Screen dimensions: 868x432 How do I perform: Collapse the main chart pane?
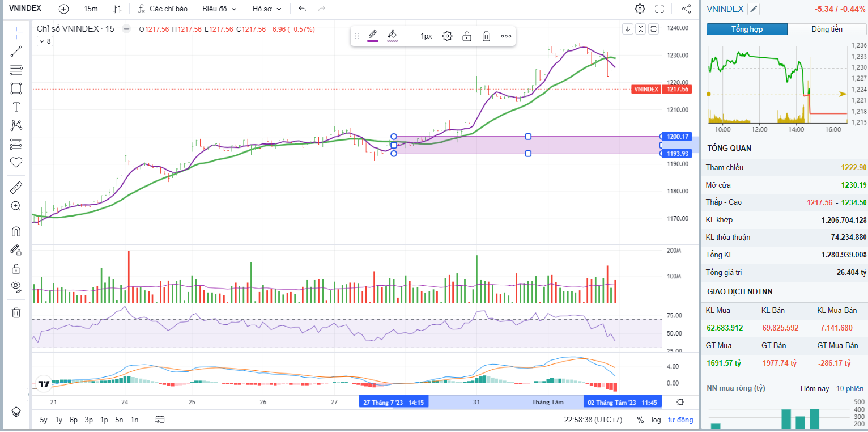(641, 29)
